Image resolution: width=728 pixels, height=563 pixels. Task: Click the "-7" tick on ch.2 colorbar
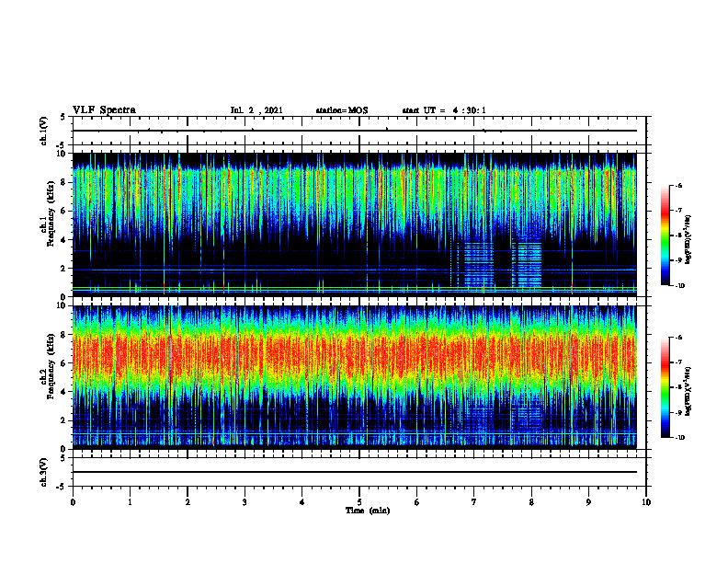pos(678,362)
